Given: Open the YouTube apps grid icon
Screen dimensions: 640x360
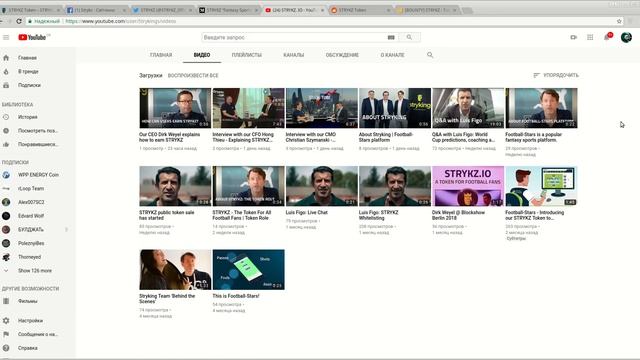Looking at the screenshot, I should pos(590,37).
